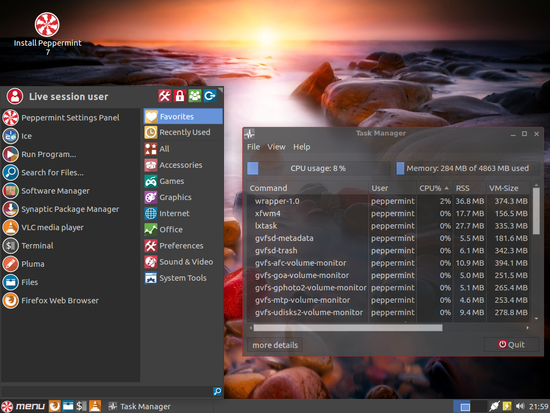Click the network connection tray icon
Viewport: 550px width, 413px height.
[x=494, y=406]
